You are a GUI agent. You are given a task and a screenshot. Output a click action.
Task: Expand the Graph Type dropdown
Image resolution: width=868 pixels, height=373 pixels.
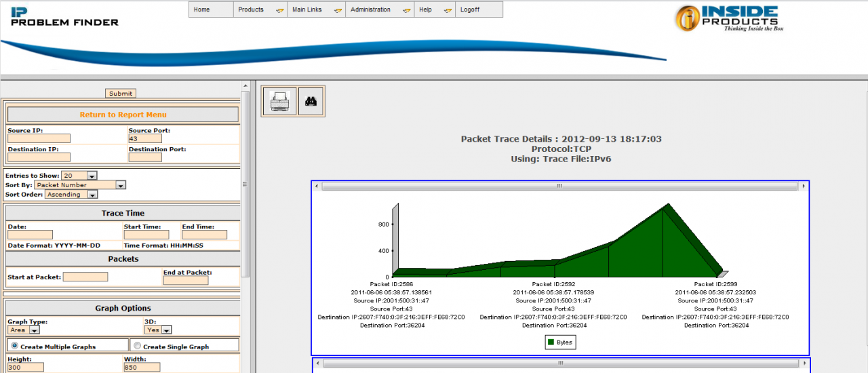[24, 330]
